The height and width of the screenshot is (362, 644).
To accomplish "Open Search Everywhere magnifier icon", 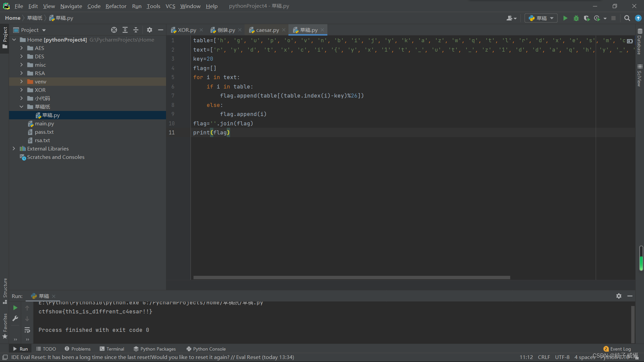I will click(x=627, y=18).
